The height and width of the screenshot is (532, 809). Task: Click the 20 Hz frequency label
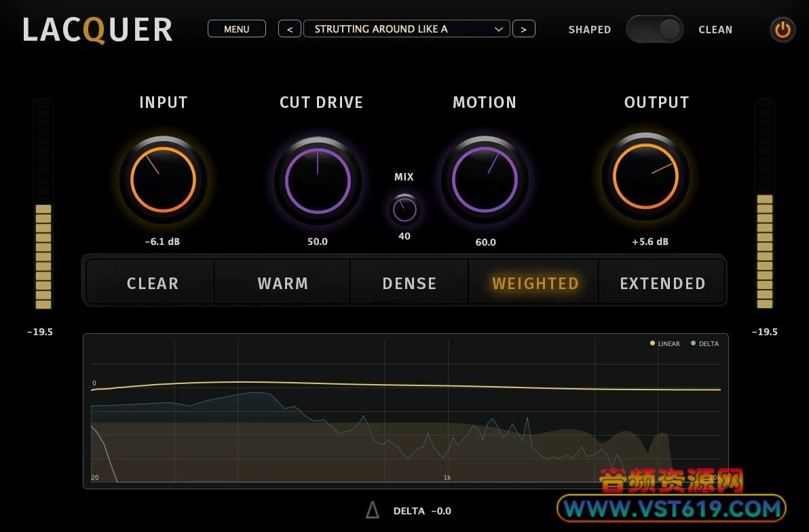tap(95, 477)
